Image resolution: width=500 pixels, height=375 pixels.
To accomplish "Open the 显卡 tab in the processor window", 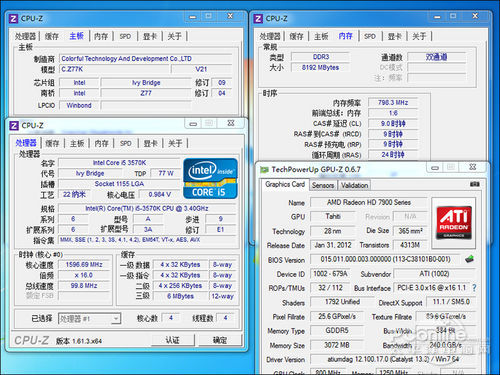I will point(150,143).
